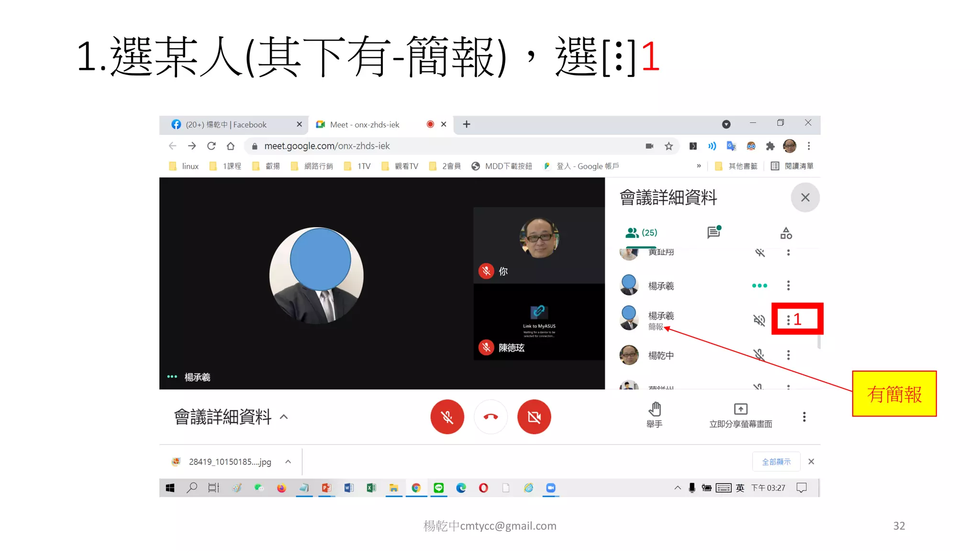This screenshot has height=551, width=980.
Task: Toggle the camera off button
Action: tap(535, 417)
